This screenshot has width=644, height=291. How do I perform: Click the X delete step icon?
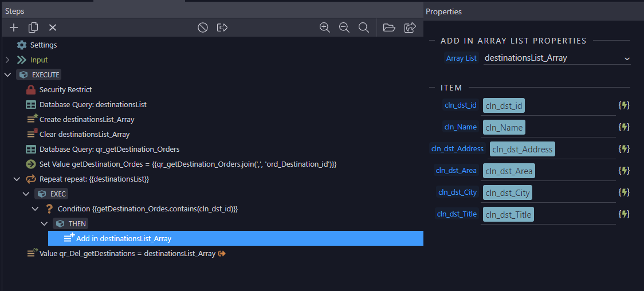(x=53, y=27)
